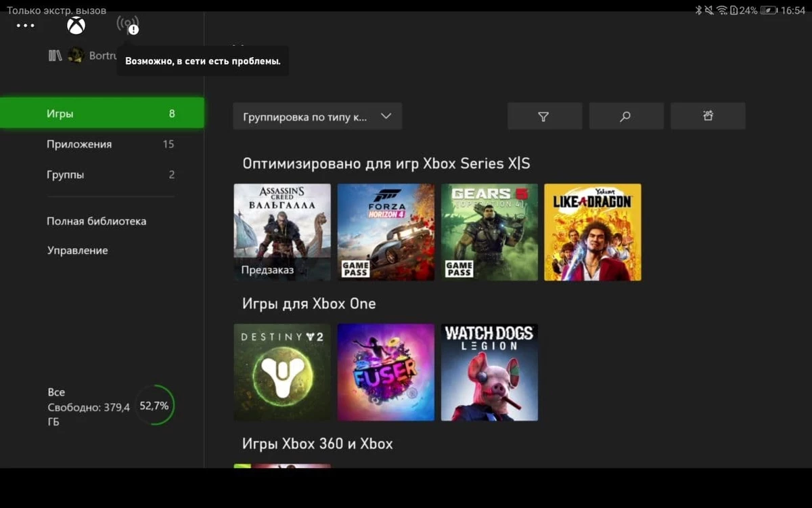Image resolution: width=812 pixels, height=508 pixels.
Task: Tap the network connection warning icon
Action: click(x=128, y=25)
